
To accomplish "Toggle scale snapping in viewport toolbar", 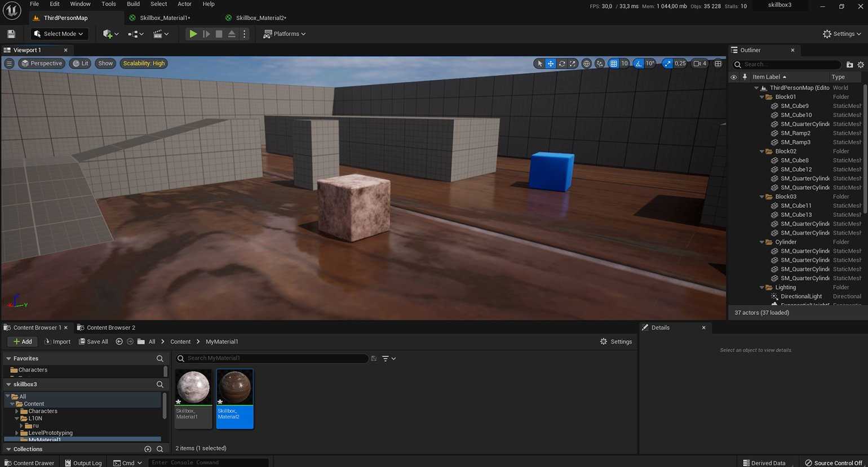I will (668, 64).
